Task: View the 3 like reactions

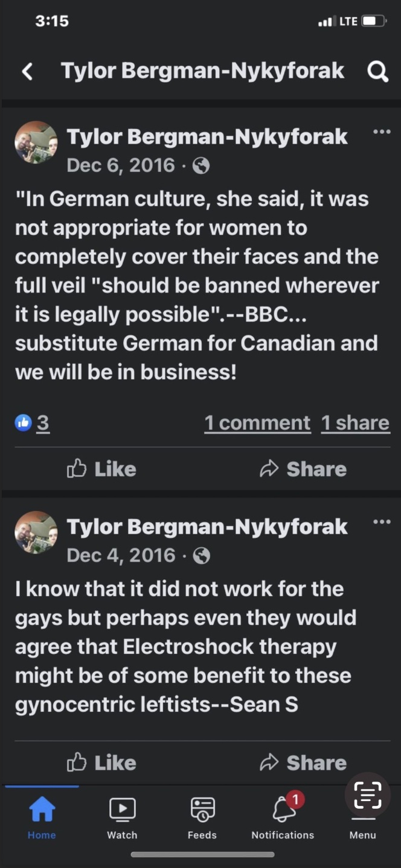Action: (x=33, y=423)
